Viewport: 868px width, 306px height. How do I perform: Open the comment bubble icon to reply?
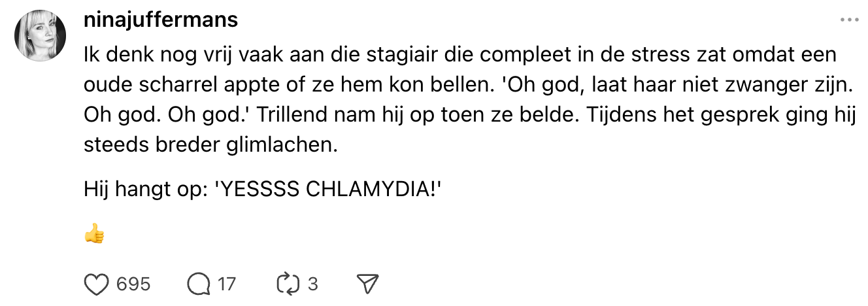[197, 284]
